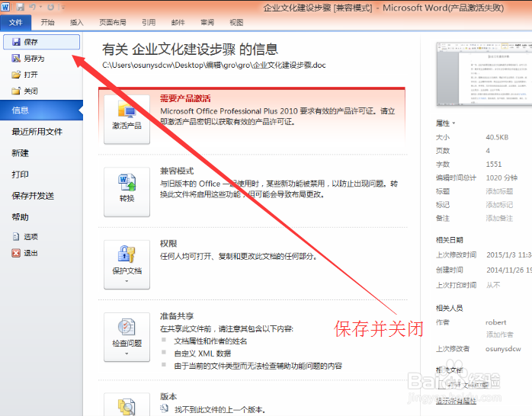The width and height of the screenshot is (532, 416).
Task: Click the document file path text
Action: point(214,65)
